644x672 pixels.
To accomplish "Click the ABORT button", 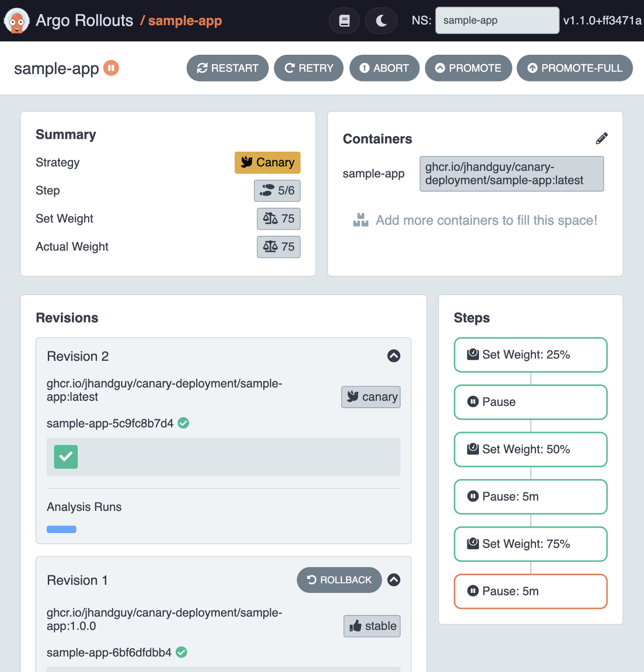I will click(385, 68).
